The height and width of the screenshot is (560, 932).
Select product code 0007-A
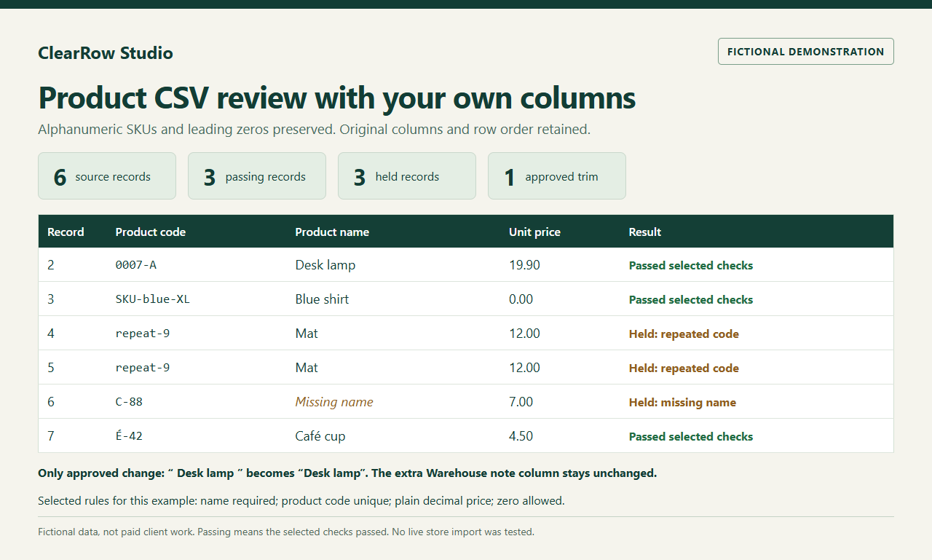pos(136,265)
